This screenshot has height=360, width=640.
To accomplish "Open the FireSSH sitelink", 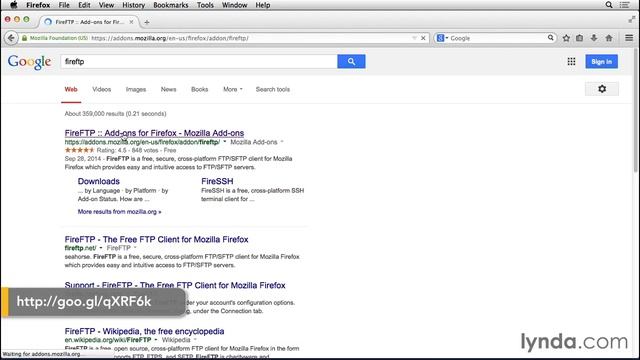I will 217,181.
